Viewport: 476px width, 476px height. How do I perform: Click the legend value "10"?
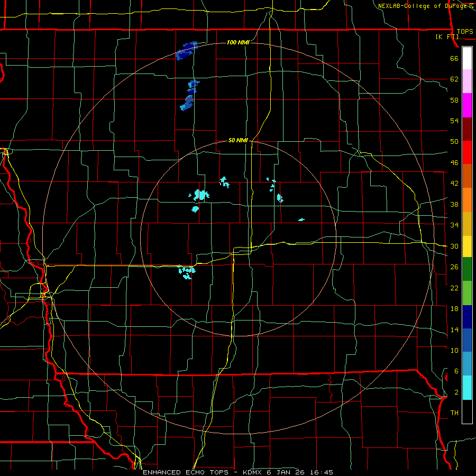pyautogui.click(x=454, y=351)
